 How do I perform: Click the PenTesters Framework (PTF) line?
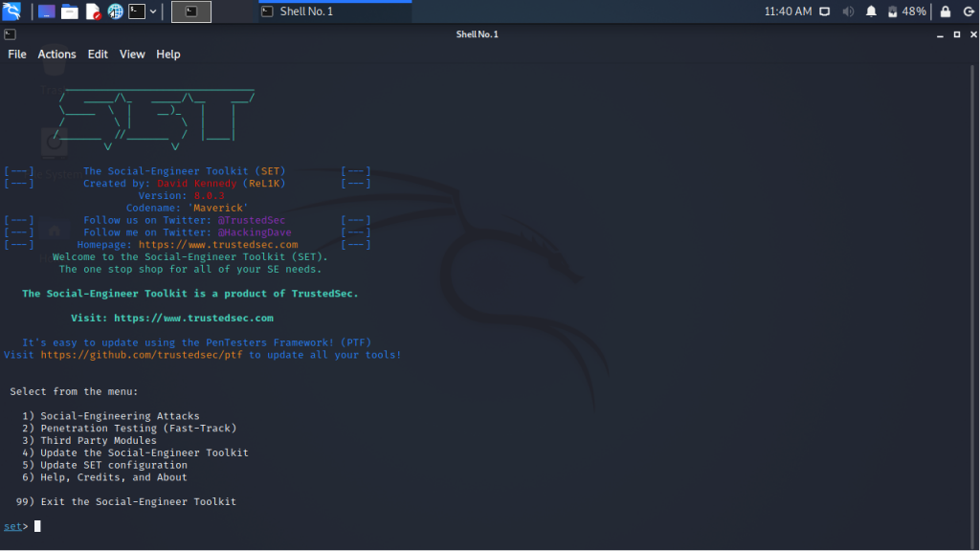[196, 342]
